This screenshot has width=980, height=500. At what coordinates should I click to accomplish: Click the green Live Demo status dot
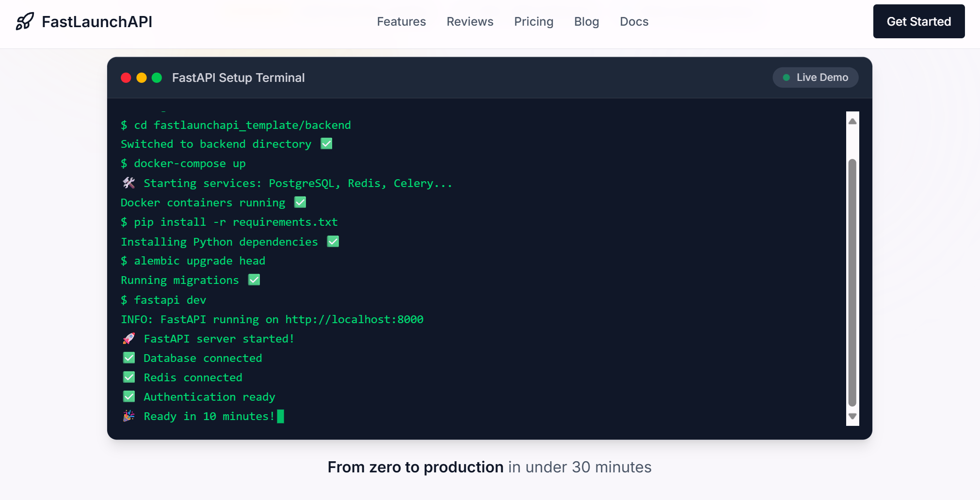point(787,78)
